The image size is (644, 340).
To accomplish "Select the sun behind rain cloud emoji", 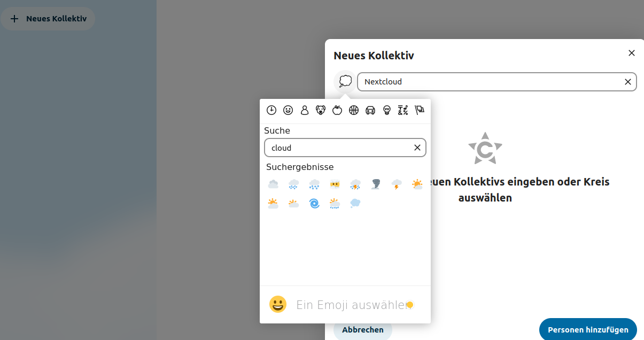I will click(334, 203).
